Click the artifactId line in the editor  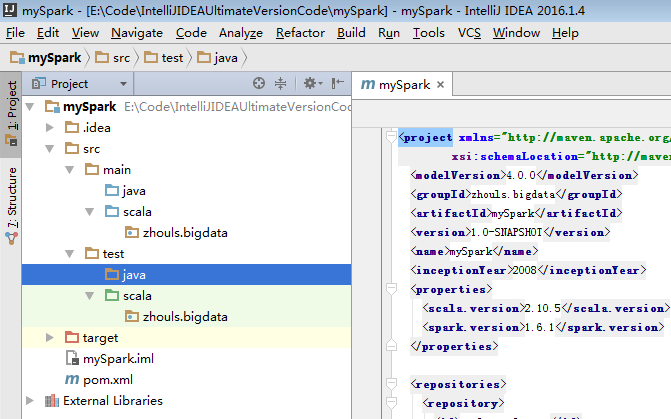[516, 213]
